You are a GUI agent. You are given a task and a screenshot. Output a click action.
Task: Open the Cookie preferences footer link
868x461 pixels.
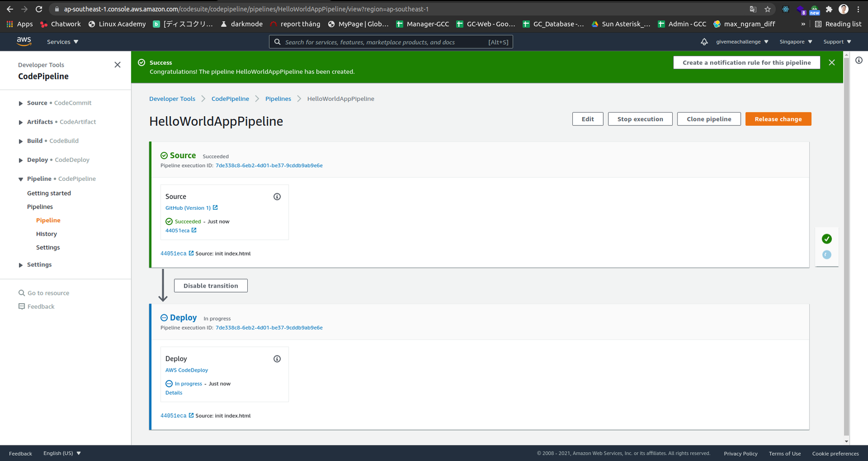coord(835,454)
